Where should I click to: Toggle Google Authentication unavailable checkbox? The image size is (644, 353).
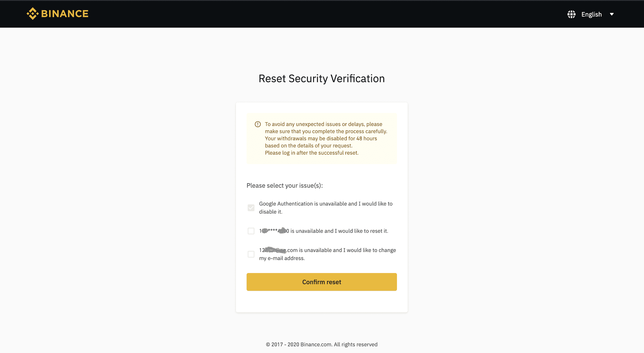[251, 208]
